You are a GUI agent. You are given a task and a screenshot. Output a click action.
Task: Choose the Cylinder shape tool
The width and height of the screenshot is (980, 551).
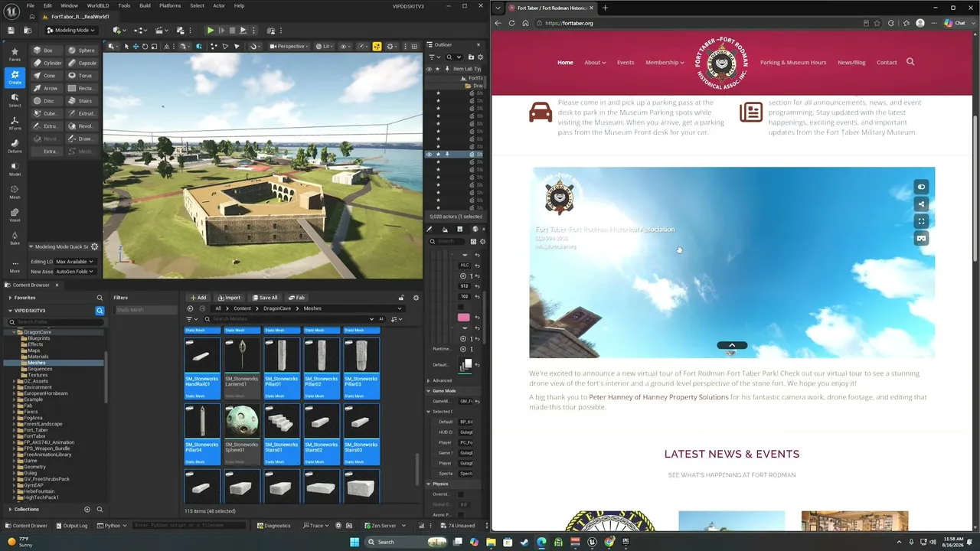click(47, 63)
